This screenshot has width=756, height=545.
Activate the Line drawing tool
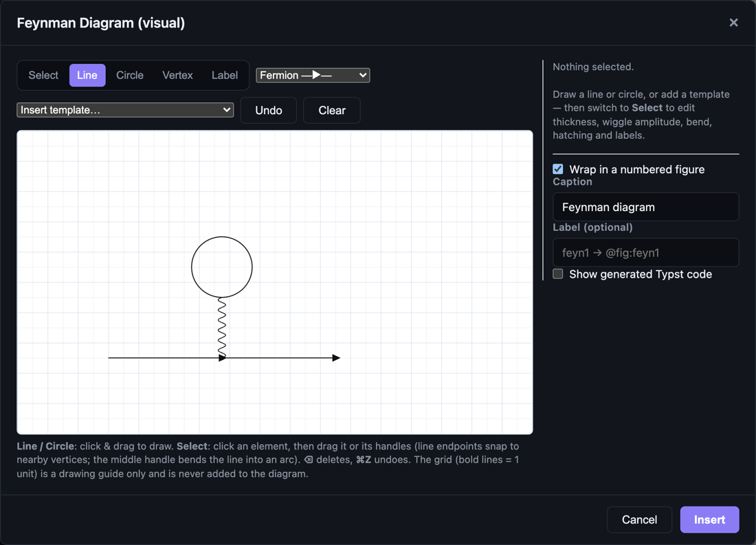point(87,75)
